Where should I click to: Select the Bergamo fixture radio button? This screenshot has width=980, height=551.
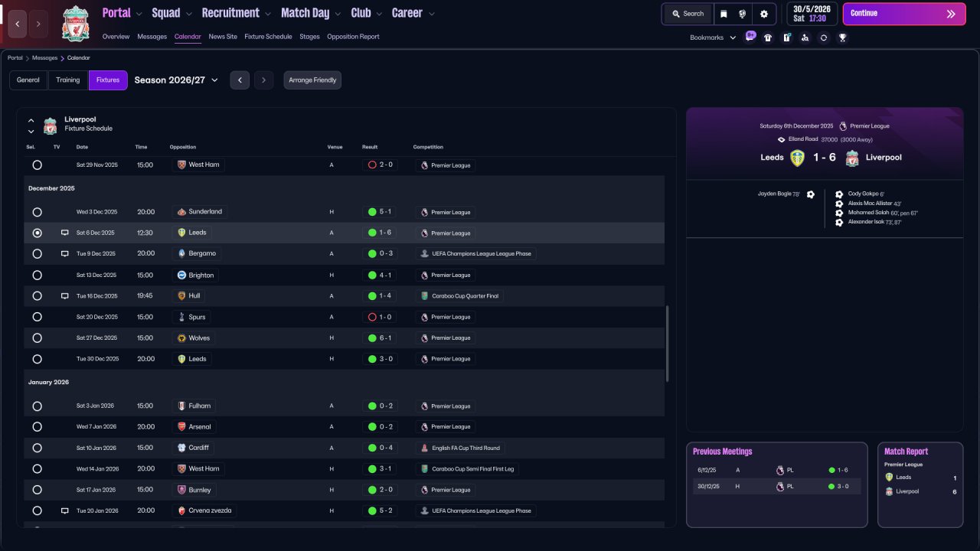click(37, 254)
